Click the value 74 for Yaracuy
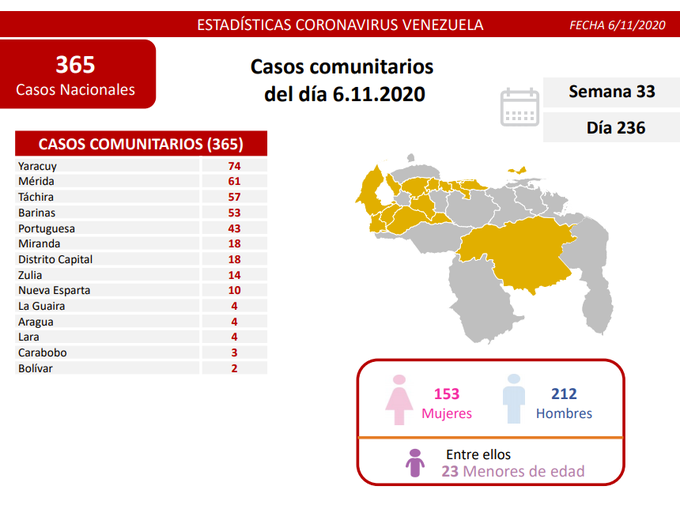The image size is (680, 505). pos(234,166)
